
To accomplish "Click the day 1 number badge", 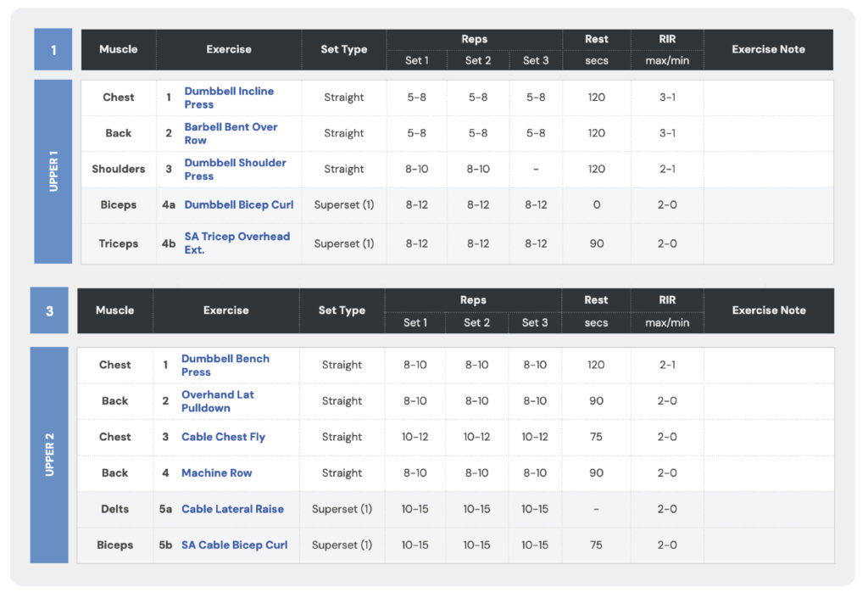I will point(53,50).
